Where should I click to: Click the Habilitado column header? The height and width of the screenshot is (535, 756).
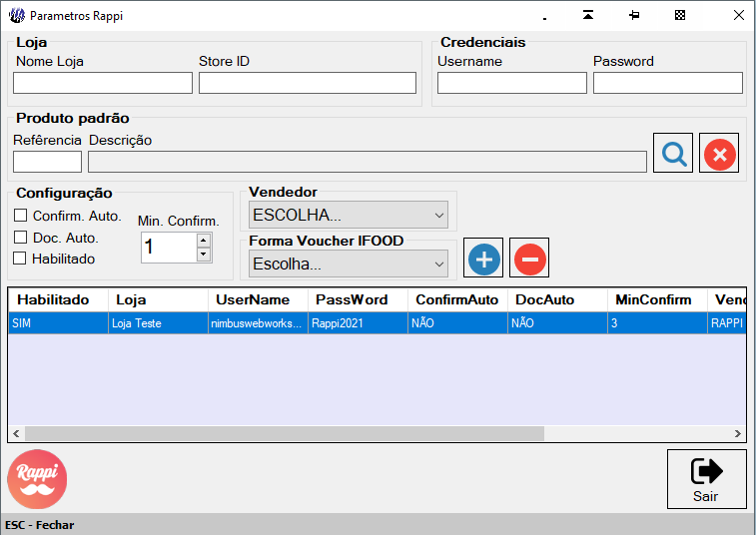click(58, 299)
